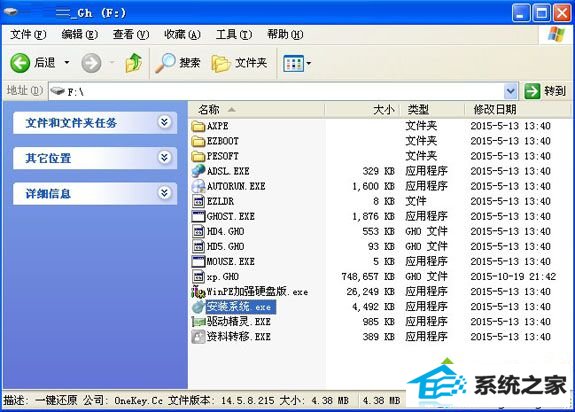Expand the 详细信息 panel

pyautogui.click(x=165, y=193)
